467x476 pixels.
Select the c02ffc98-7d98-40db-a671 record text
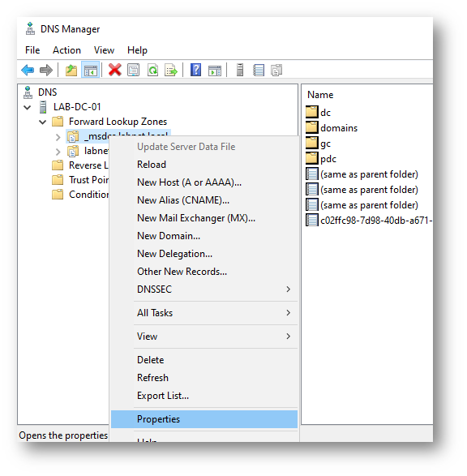pyautogui.click(x=376, y=221)
